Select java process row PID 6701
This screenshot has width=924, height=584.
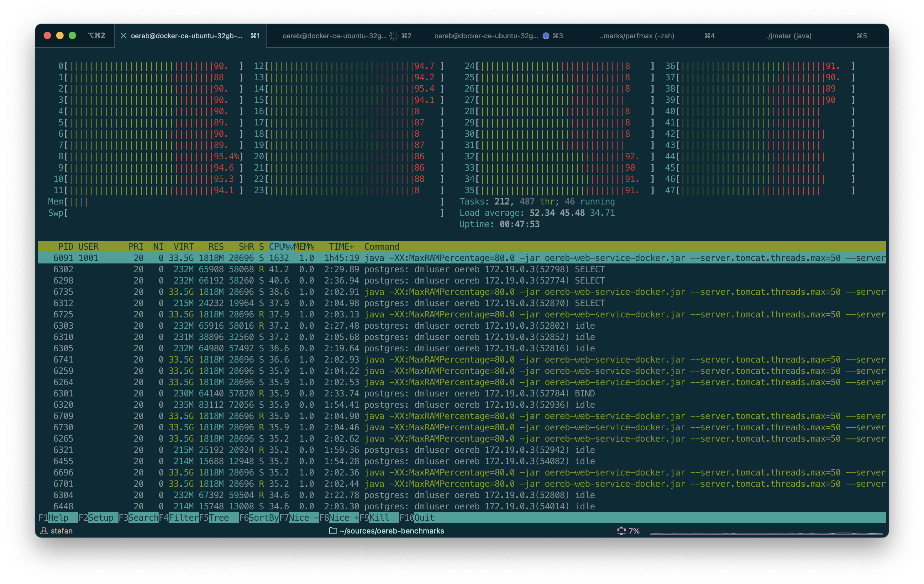[x=462, y=484]
